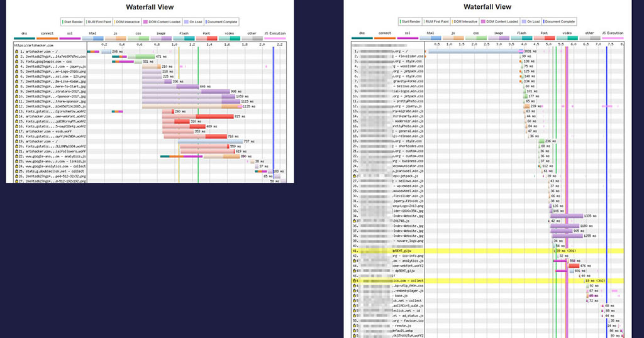Click connect orange bar in left legend
The image size is (644, 338).
pyautogui.click(x=47, y=38)
